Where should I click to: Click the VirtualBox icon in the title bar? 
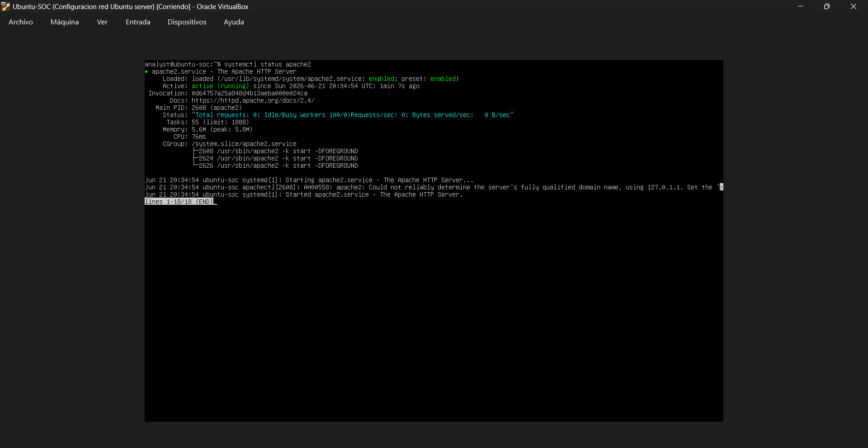pos(5,7)
